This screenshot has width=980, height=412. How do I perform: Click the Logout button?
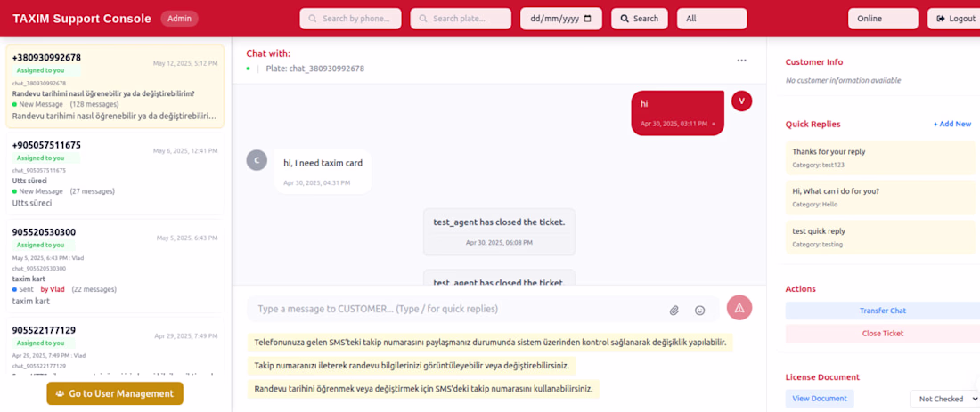click(954, 19)
